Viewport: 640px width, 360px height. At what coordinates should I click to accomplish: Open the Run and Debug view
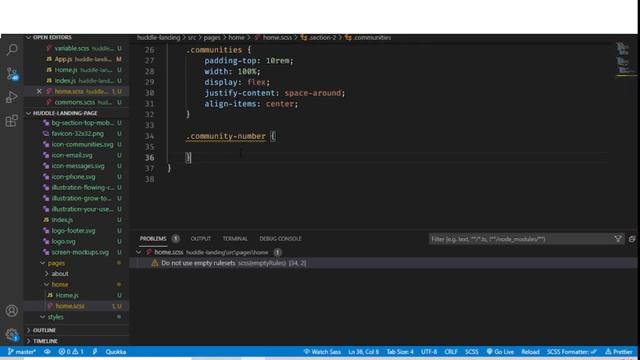pyautogui.click(x=12, y=97)
